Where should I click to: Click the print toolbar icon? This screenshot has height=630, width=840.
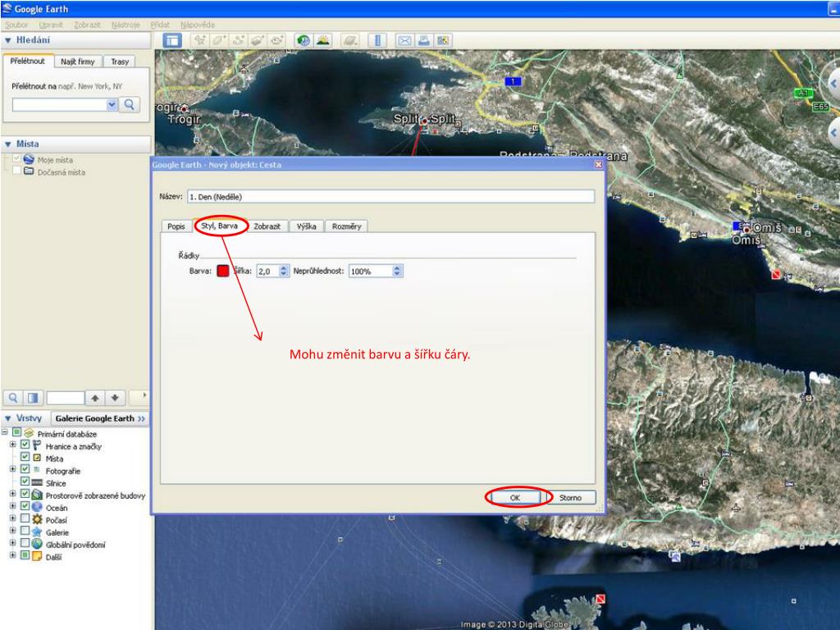click(424, 40)
